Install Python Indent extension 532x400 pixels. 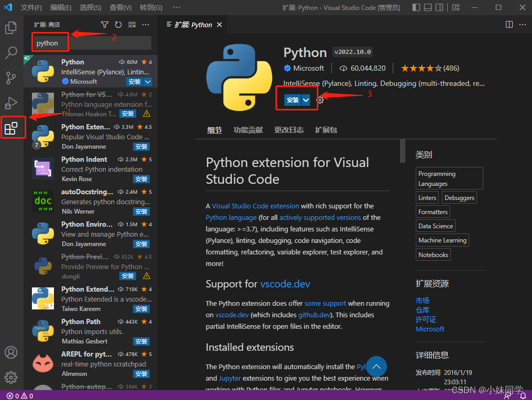click(141, 179)
